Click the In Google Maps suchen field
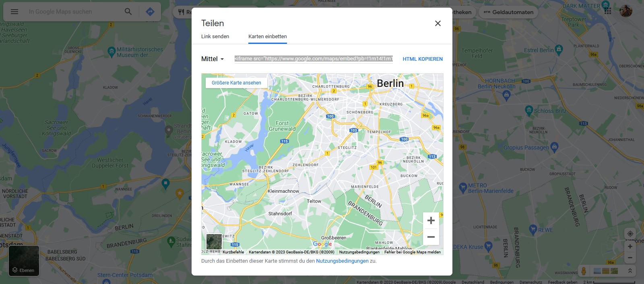This screenshot has width=644, height=284. (x=72, y=12)
